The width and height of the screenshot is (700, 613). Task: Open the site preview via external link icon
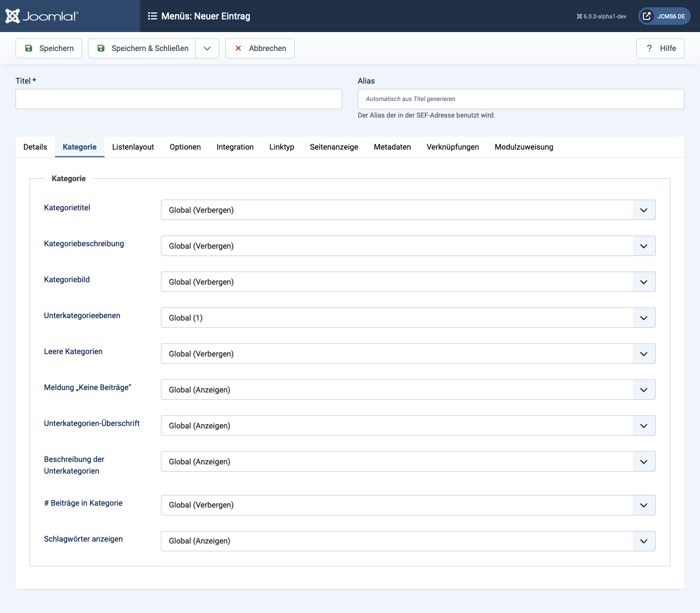coord(647,16)
